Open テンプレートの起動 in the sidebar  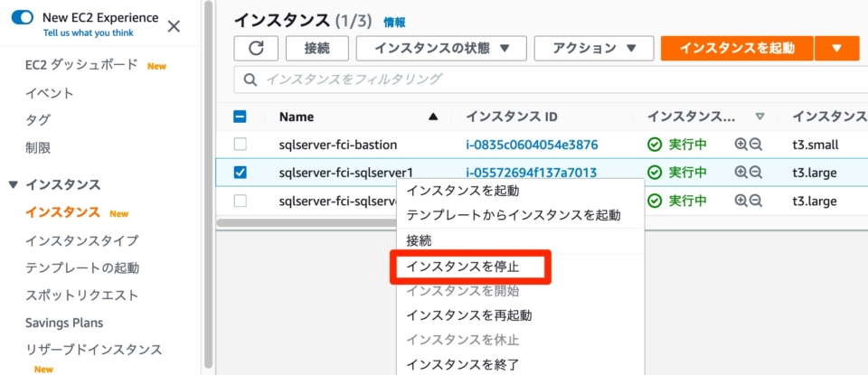coord(82,268)
